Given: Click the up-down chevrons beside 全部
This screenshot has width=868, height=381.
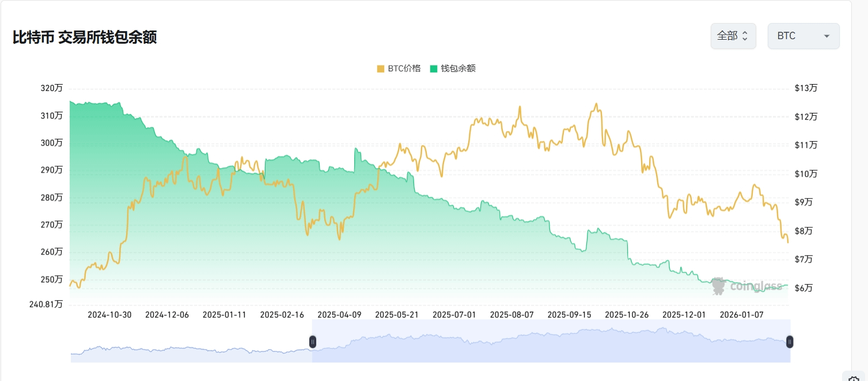Looking at the screenshot, I should tap(745, 36).
